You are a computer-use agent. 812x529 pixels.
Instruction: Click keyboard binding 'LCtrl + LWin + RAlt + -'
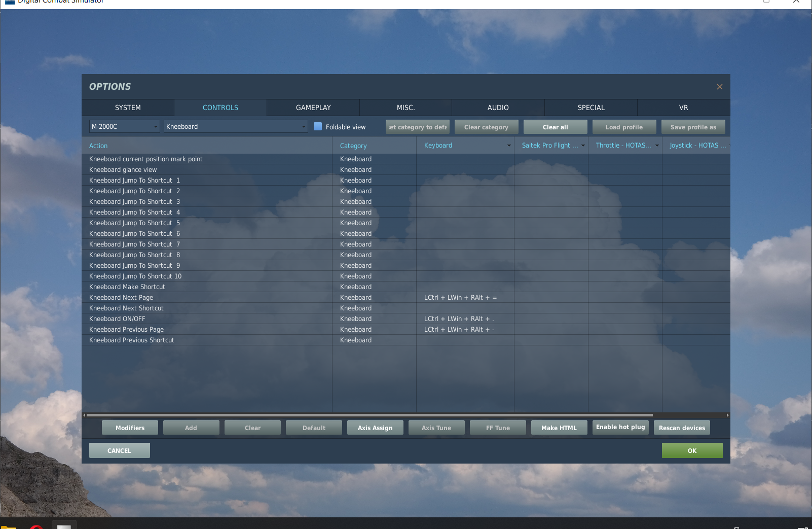(459, 330)
